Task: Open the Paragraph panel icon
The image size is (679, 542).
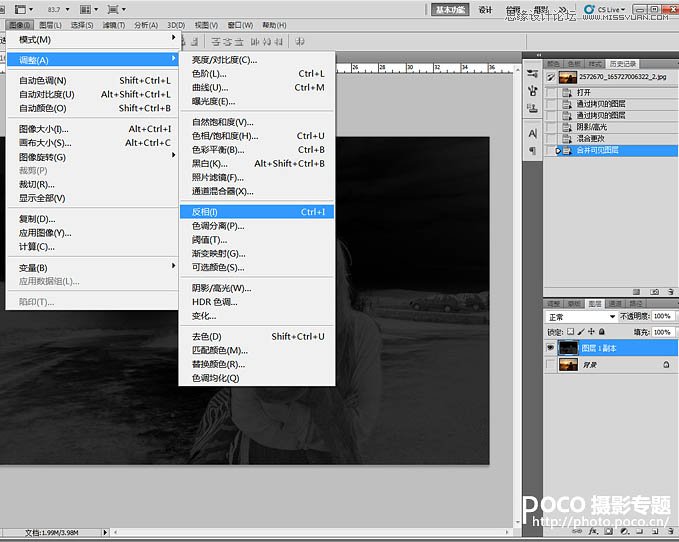Action: point(532,150)
